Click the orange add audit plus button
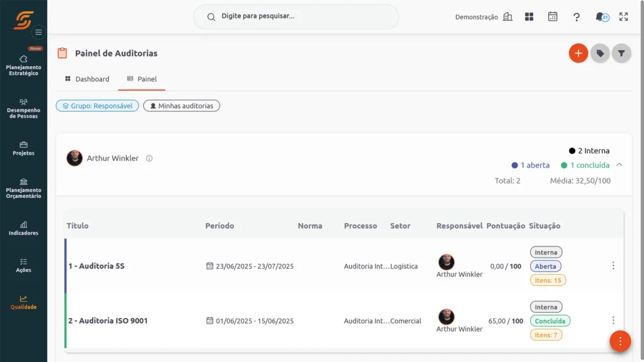 [579, 53]
